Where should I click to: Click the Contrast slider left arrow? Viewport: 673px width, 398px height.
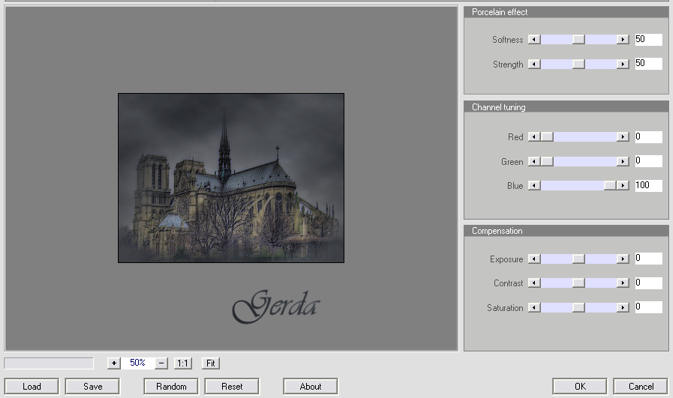tap(534, 283)
